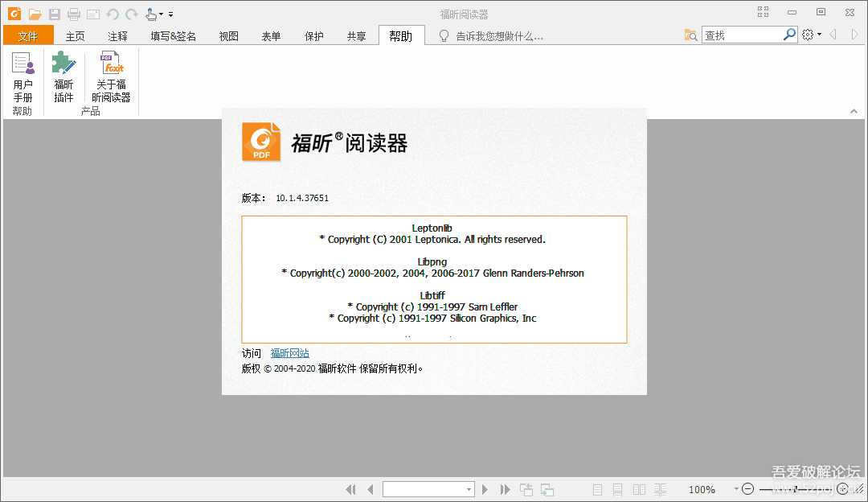Open the 文件 file menu
The image size is (868, 502).
pyautogui.click(x=28, y=36)
